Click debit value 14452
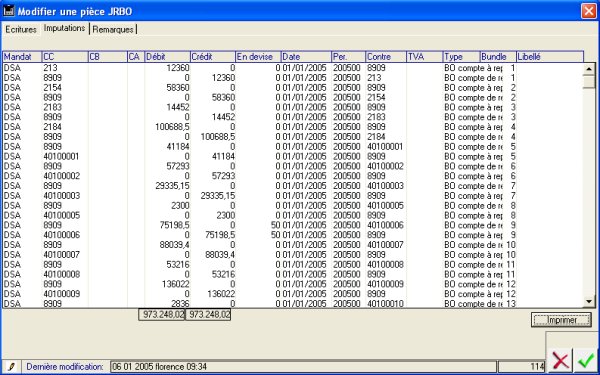Image resolution: width=600 pixels, height=375 pixels. (x=178, y=107)
